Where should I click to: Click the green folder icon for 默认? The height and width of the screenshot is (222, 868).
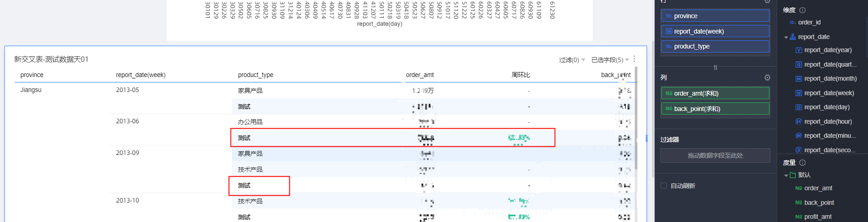(793, 175)
